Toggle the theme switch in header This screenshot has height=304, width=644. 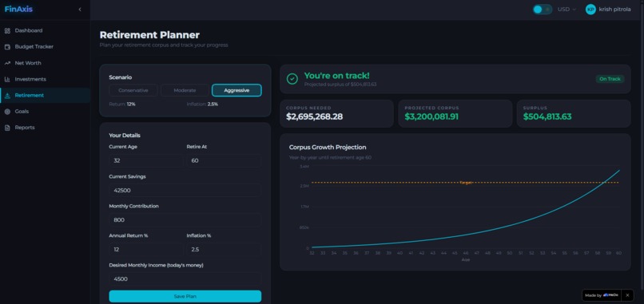coord(543,10)
